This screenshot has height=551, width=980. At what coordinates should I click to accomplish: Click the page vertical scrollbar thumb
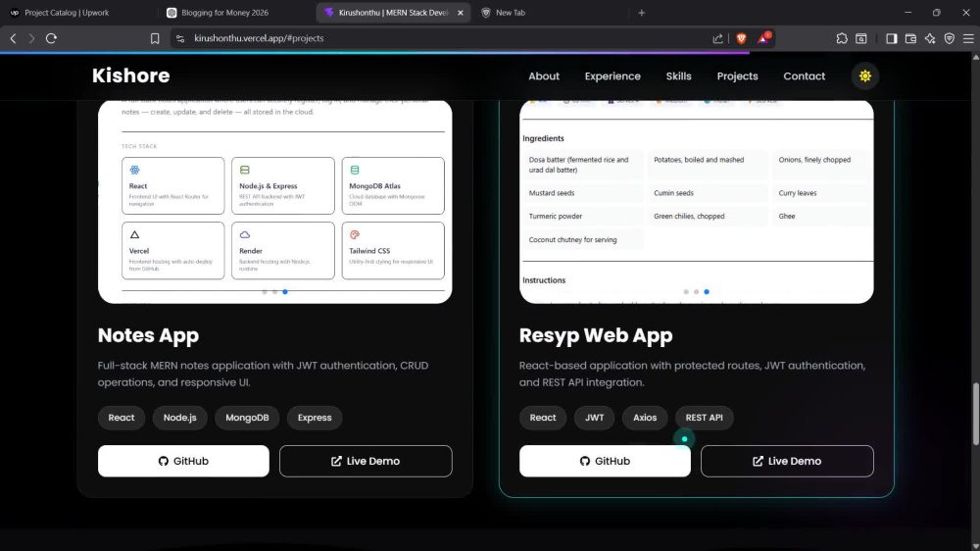(976, 414)
